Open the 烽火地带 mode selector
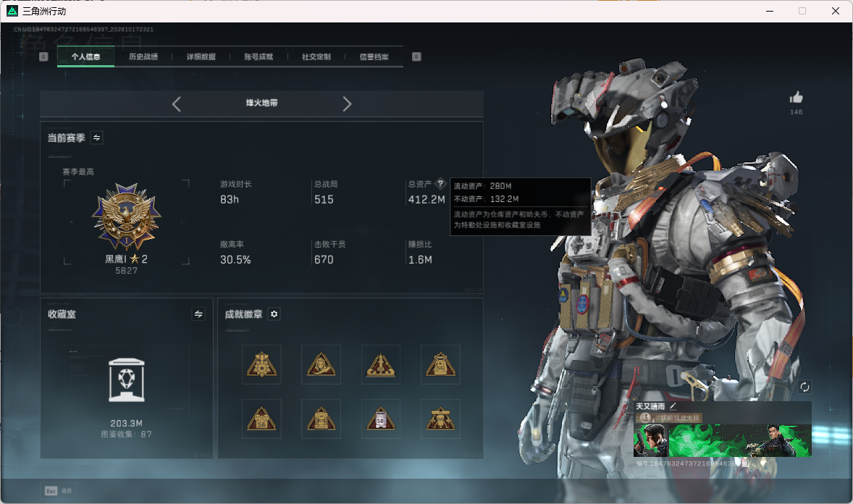Image resolution: width=853 pixels, height=504 pixels. click(x=261, y=103)
